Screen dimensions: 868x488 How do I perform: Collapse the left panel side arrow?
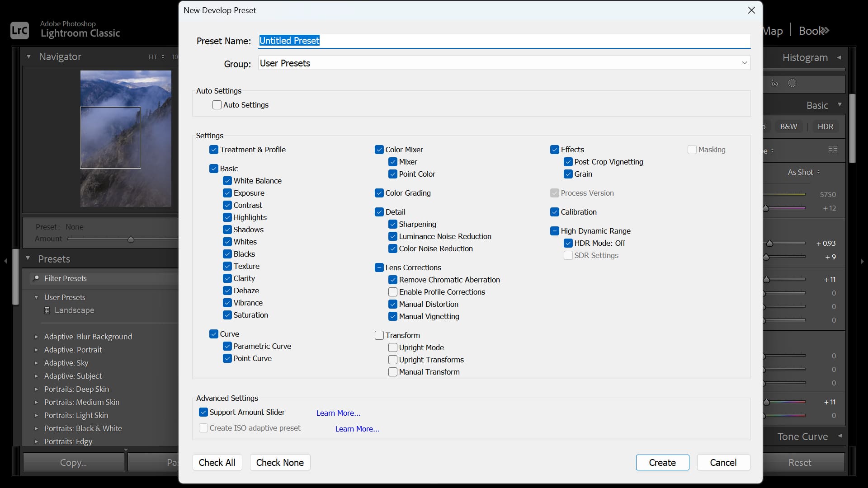click(x=6, y=261)
